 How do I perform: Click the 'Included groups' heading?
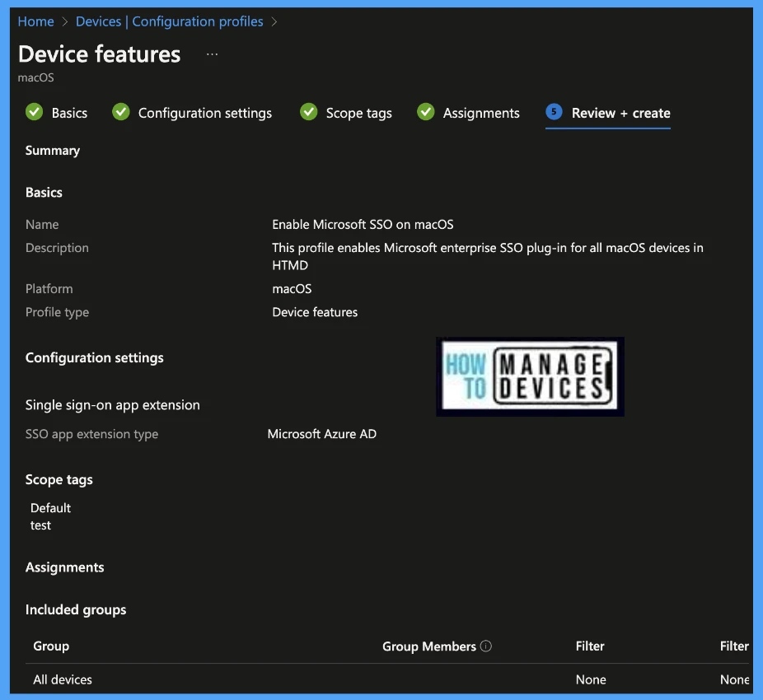click(76, 609)
